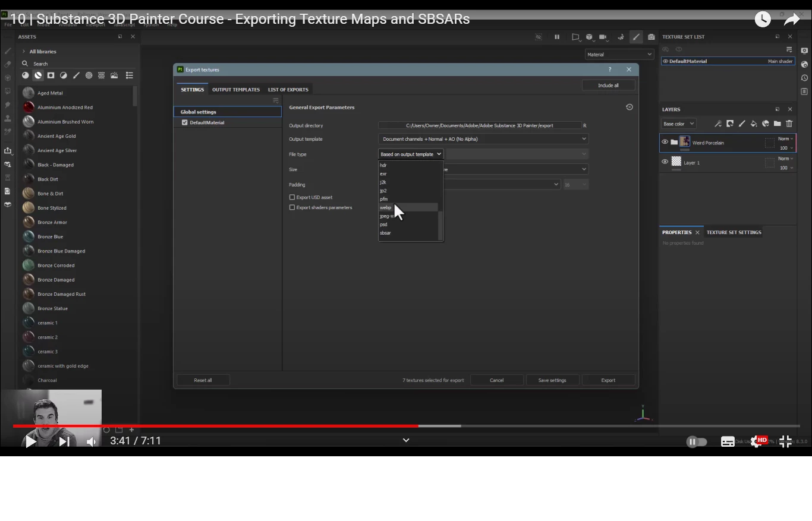Open YouTube player settings gear
The image size is (812, 521).
click(x=757, y=441)
